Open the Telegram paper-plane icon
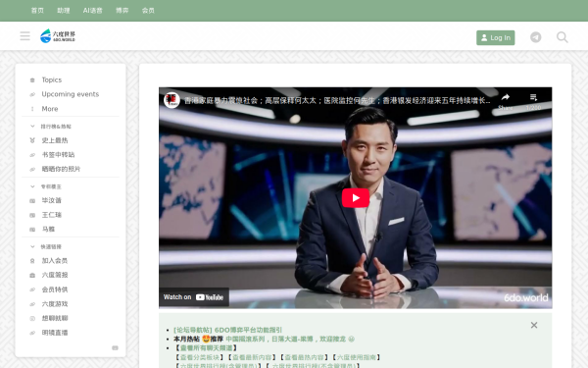 535,37
